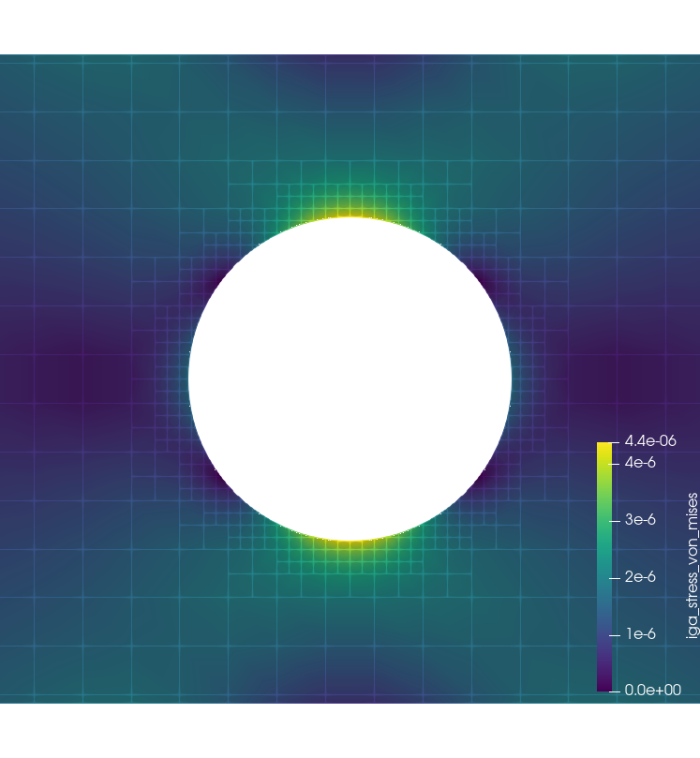The height and width of the screenshot is (758, 700).
Task: Click the legend title 'iga_stress_von_mises'
Action: tap(693, 566)
